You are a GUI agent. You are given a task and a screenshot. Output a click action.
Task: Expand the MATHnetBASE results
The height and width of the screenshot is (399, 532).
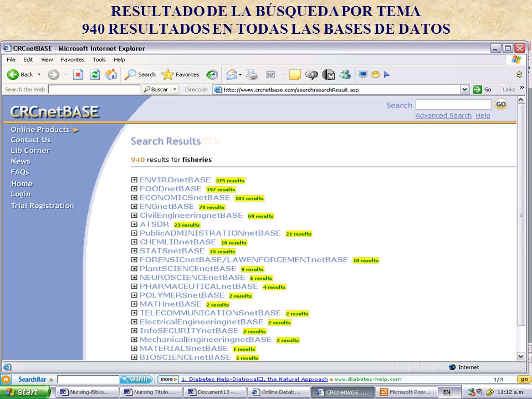(x=134, y=304)
